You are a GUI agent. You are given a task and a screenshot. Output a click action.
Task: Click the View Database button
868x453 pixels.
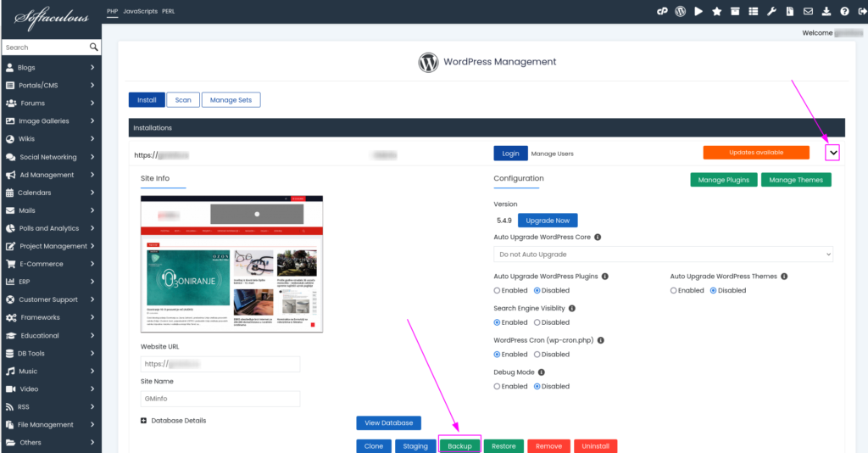tap(388, 423)
